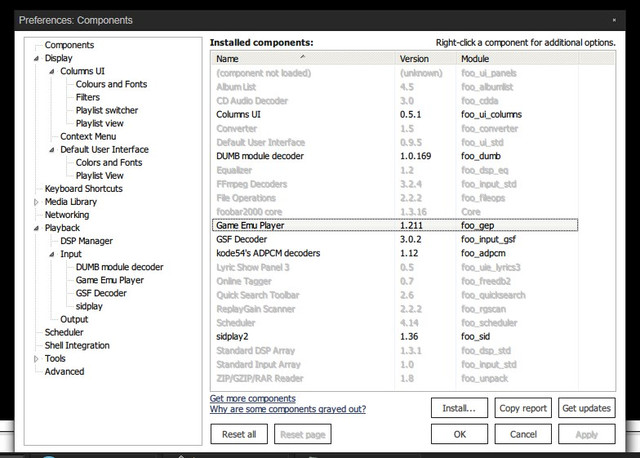Viewport: 640px width, 458px height.
Task: Open Colors and Fonts under Default UI
Action: tap(109, 162)
